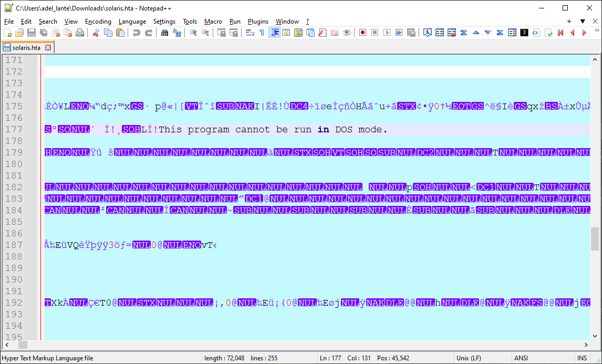Screen dimensions: 602x364
Task: Open the Replace dialog
Action: [177, 32]
